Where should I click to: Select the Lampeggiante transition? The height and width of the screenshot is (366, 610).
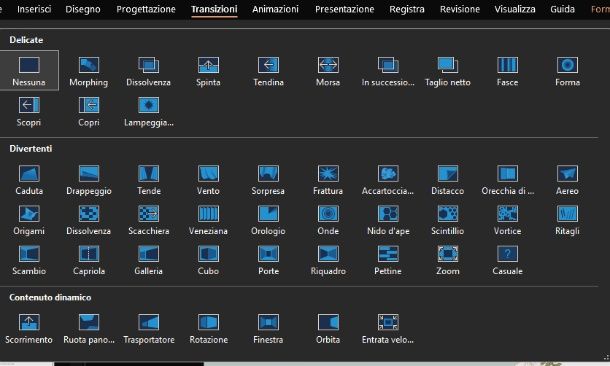[x=149, y=111]
